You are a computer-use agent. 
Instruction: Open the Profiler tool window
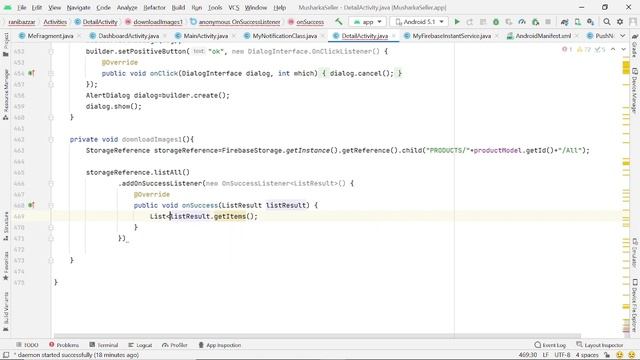(x=175, y=345)
